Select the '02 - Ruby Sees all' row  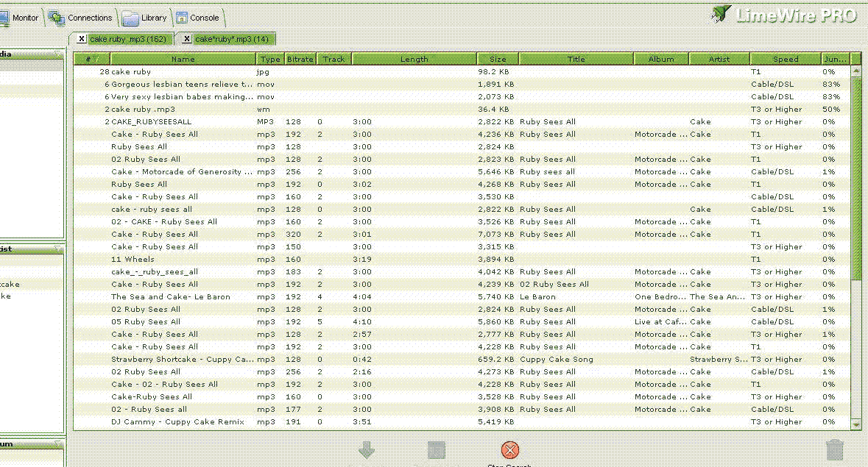click(x=462, y=410)
